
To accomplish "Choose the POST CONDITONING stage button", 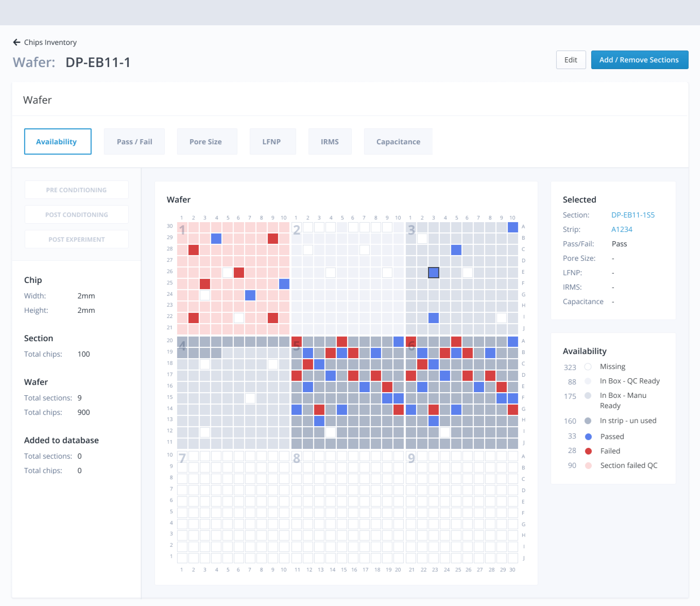I will [x=77, y=214].
